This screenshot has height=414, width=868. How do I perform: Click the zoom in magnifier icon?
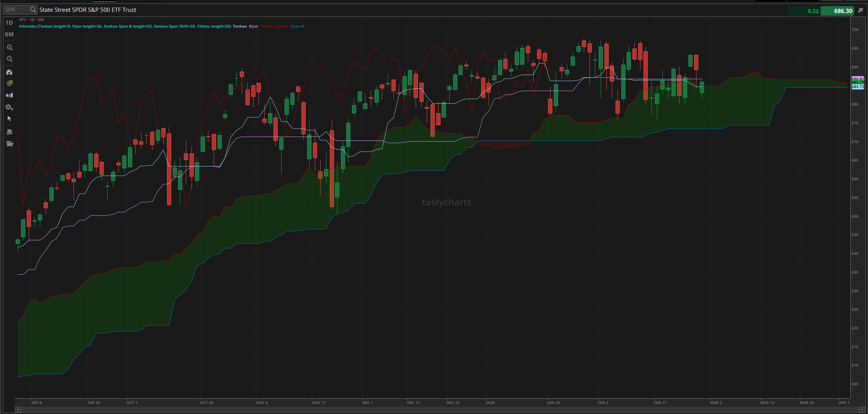[x=10, y=47]
